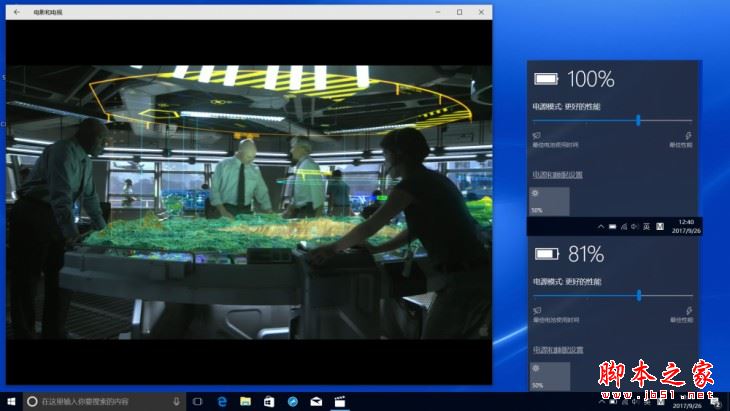Click the power mode slider in 100% panel

click(x=638, y=121)
